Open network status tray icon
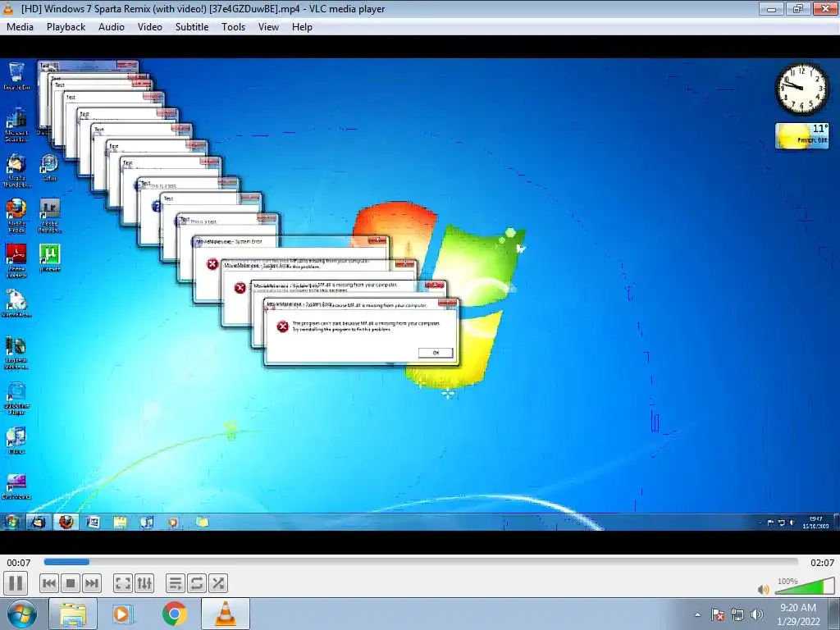 coord(737,614)
